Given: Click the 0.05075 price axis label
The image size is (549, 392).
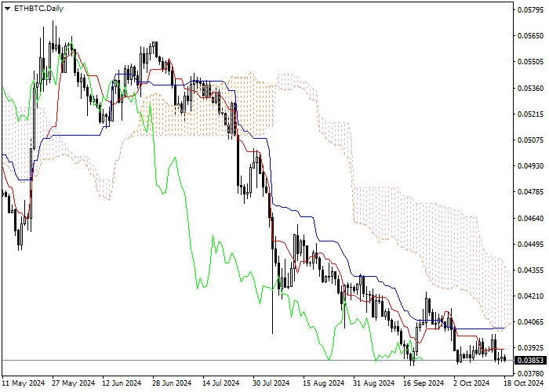Looking at the screenshot, I should 530,140.
